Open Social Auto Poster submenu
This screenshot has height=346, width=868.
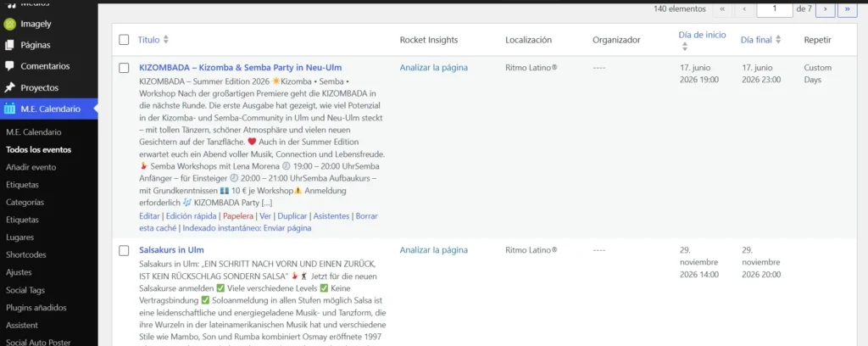39,343
